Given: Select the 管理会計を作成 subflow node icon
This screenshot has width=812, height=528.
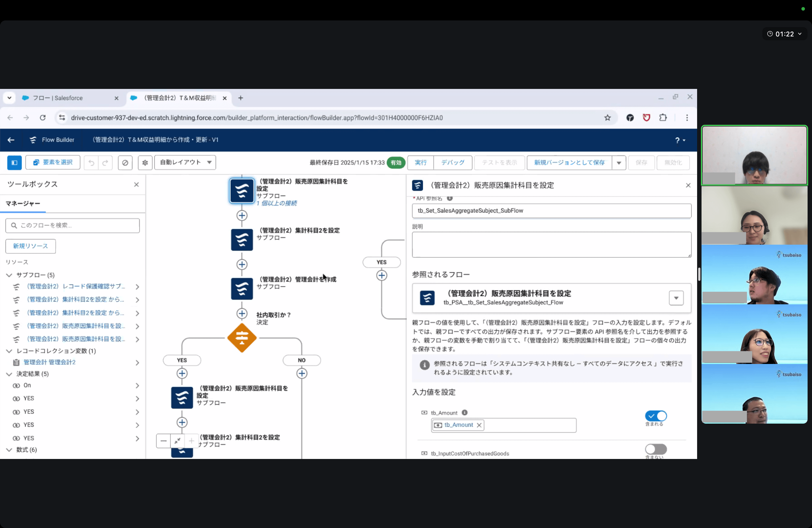Looking at the screenshot, I should point(242,289).
